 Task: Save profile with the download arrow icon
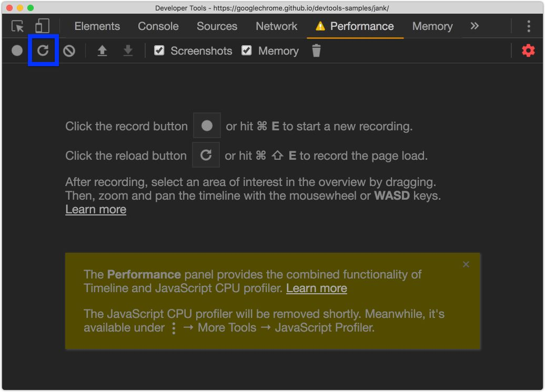[128, 50]
